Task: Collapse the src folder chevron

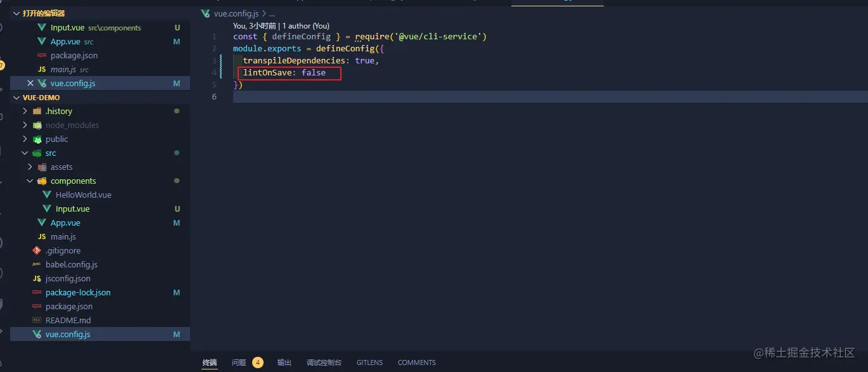Action: coord(25,153)
